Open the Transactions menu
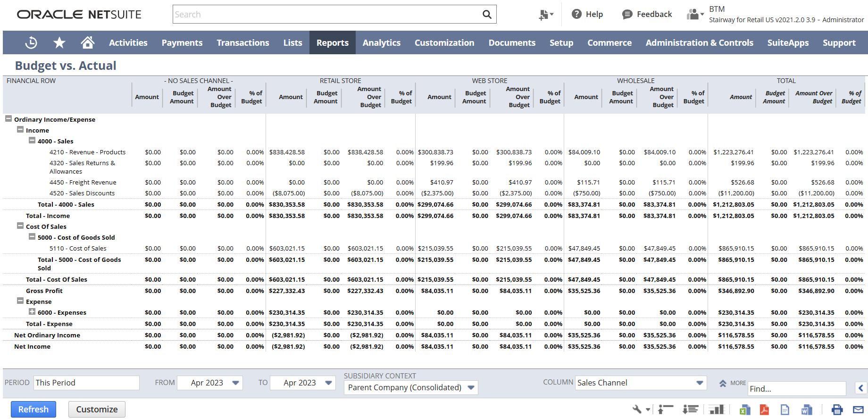This screenshot has width=868, height=419. [x=243, y=42]
